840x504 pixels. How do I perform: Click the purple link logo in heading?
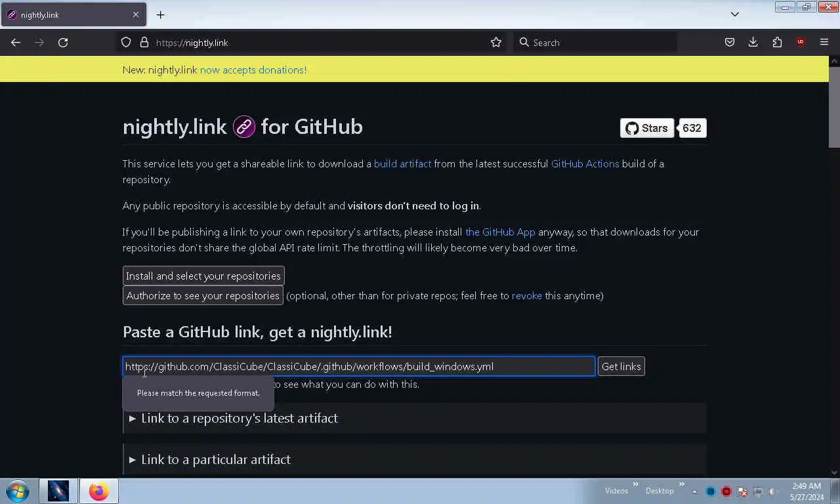click(244, 127)
